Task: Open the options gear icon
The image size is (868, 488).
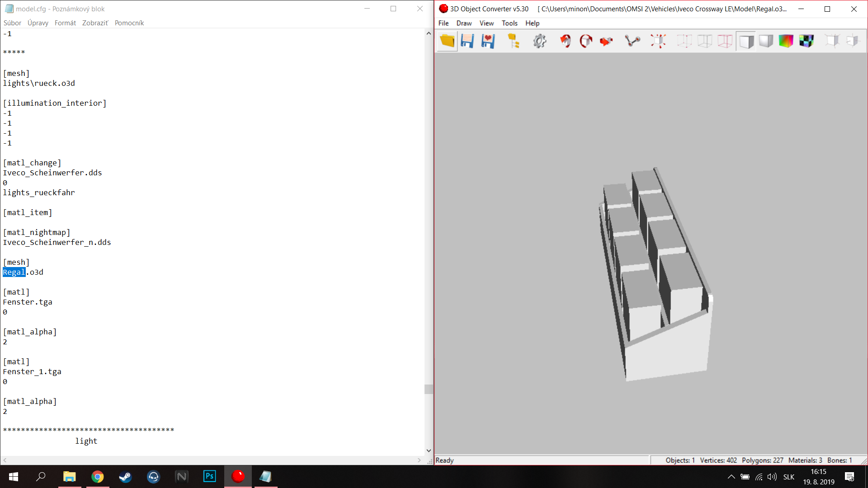Action: pos(539,41)
